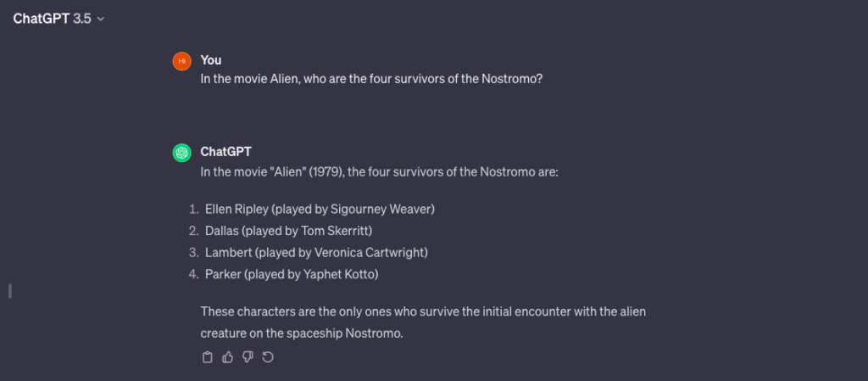Viewport: 868px width, 381px height.
Task: Click the thumbs down icon
Action: tap(248, 357)
